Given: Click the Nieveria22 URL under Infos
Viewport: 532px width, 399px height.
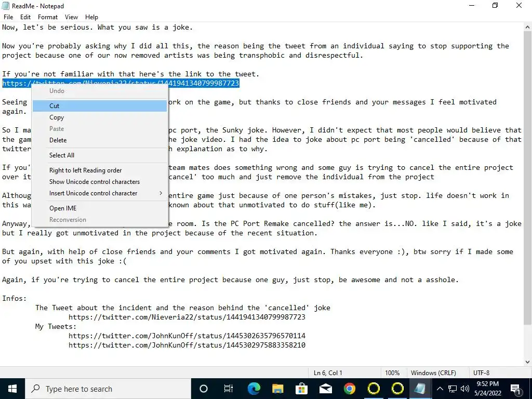Looking at the screenshot, I should point(187,317).
